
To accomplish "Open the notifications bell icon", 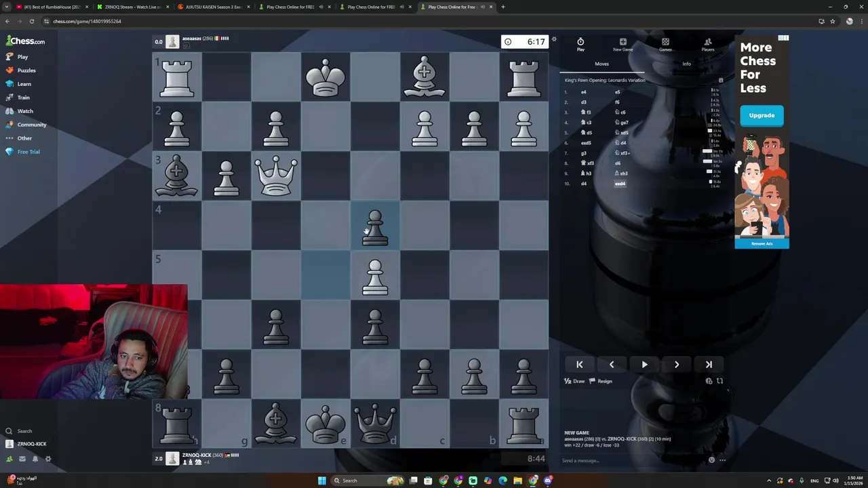I will point(35,459).
